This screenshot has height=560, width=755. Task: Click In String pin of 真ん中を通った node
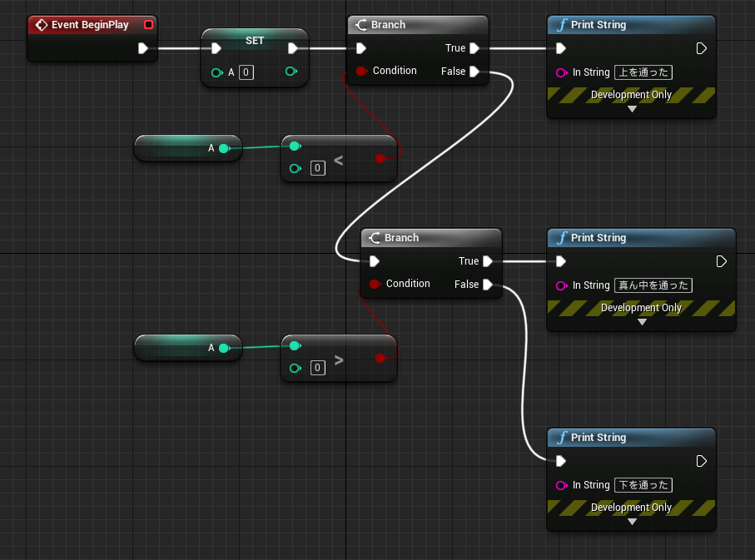pos(561,285)
